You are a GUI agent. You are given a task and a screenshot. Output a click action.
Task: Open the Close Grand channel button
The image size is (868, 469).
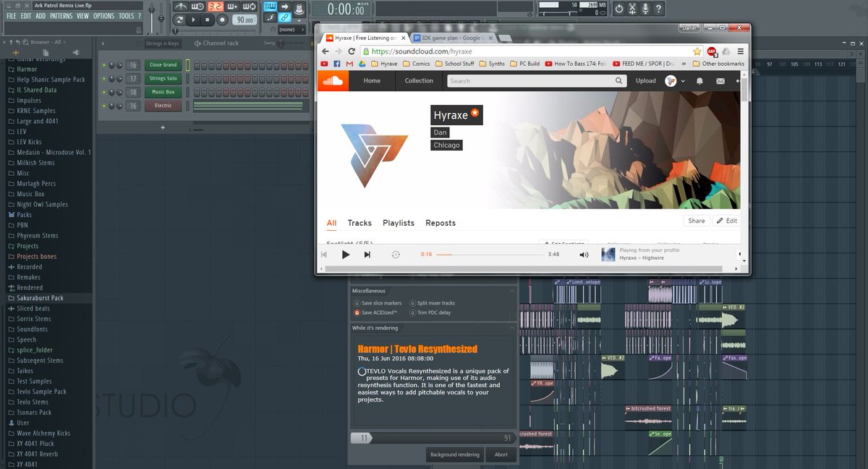[x=163, y=65]
